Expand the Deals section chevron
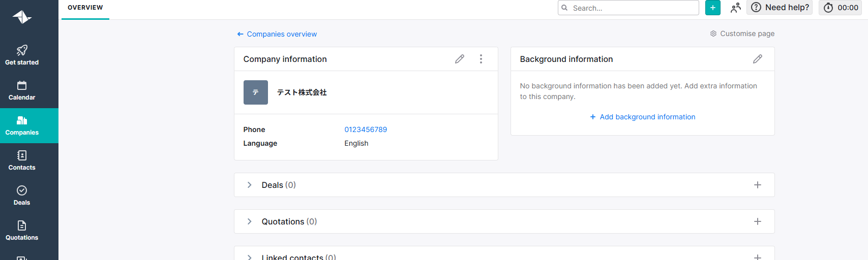Screen dimensions: 868x260 (249, 185)
